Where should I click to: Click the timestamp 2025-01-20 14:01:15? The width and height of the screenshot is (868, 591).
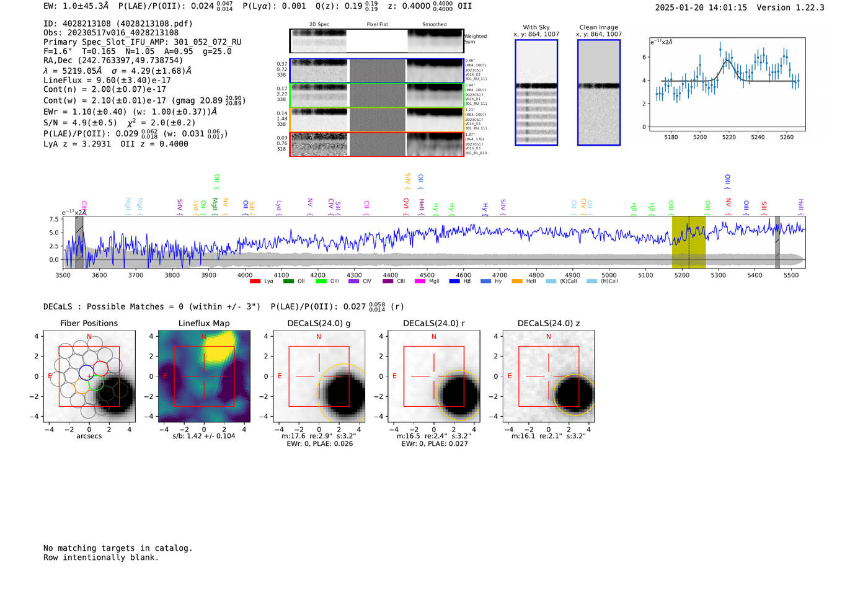701,7
